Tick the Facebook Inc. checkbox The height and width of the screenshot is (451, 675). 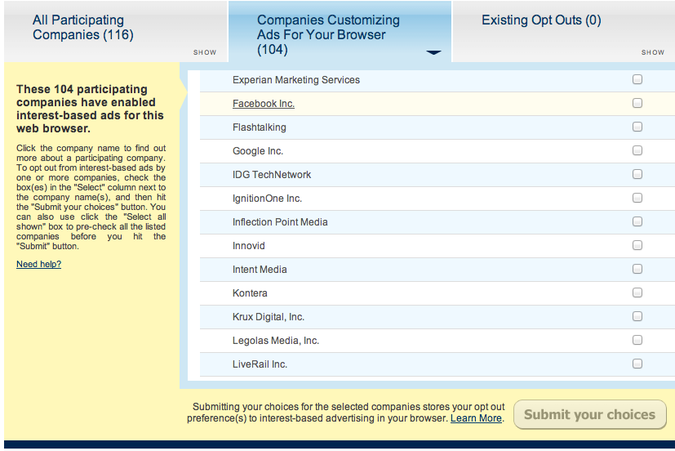637,103
